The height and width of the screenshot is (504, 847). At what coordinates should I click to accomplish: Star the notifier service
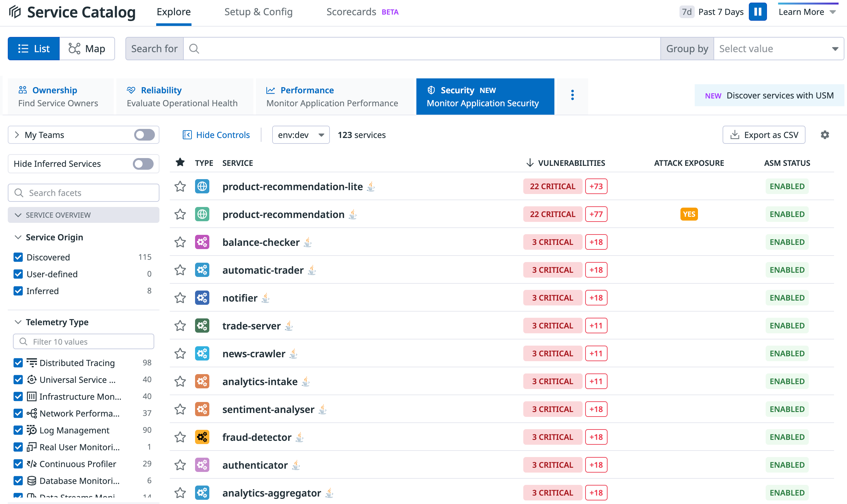pos(180,298)
